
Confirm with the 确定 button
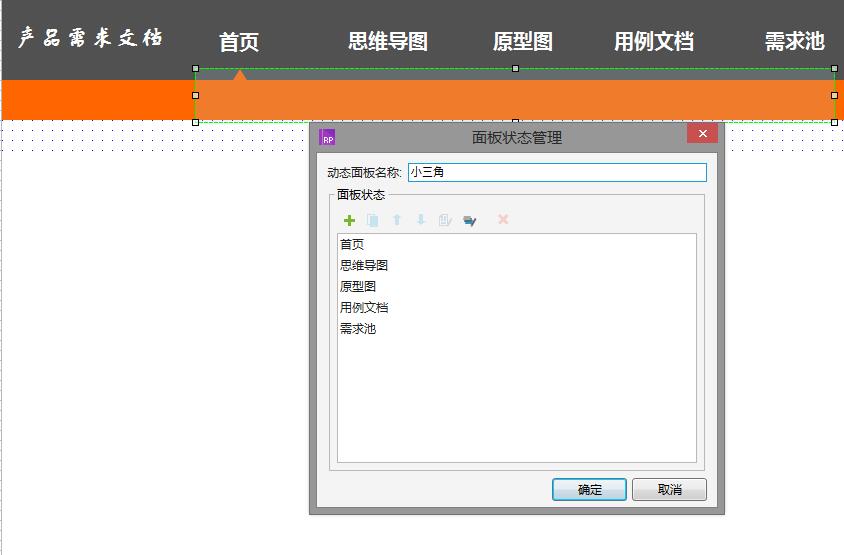coord(589,489)
